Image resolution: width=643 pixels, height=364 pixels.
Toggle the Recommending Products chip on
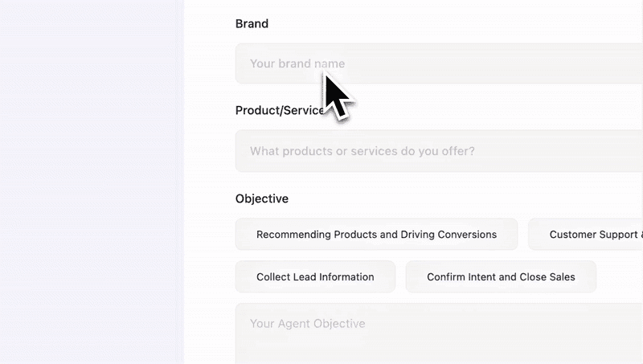(x=376, y=235)
